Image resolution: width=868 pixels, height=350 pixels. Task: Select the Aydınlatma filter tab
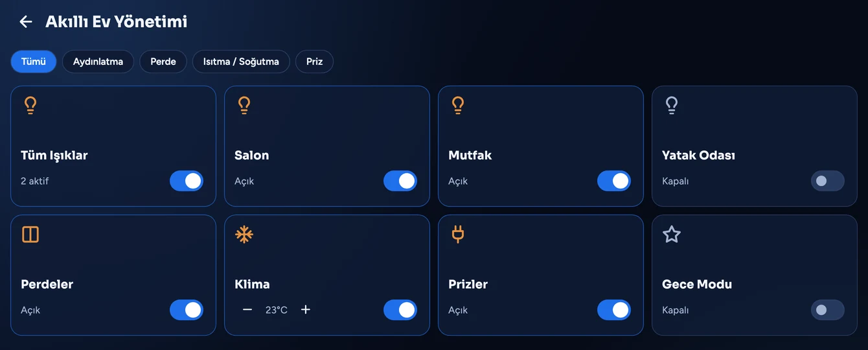coord(98,62)
